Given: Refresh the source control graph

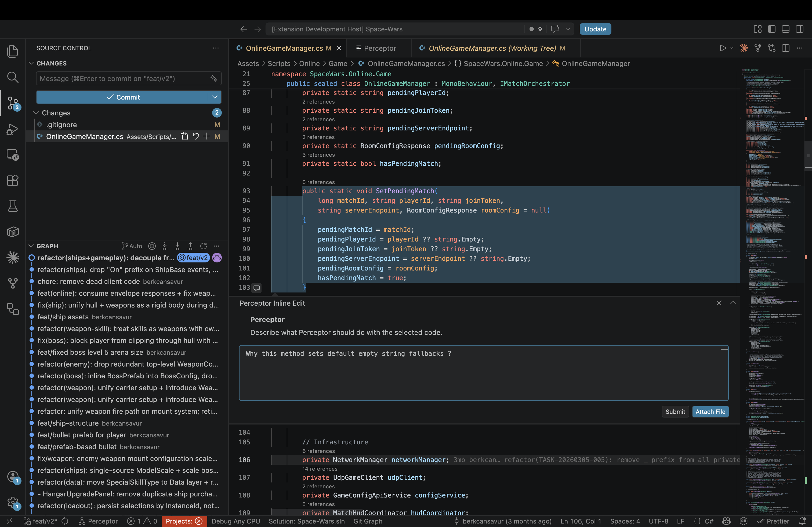Looking at the screenshot, I should [x=203, y=246].
